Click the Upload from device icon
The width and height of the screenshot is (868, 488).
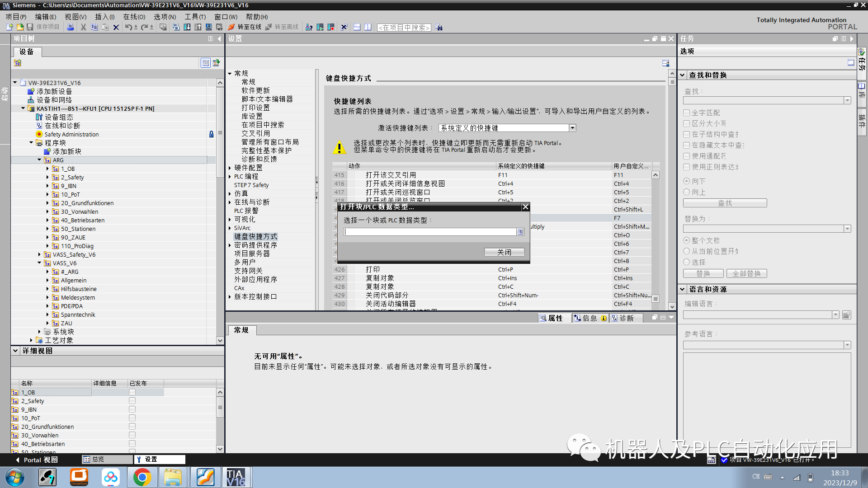pyautogui.click(x=198, y=27)
